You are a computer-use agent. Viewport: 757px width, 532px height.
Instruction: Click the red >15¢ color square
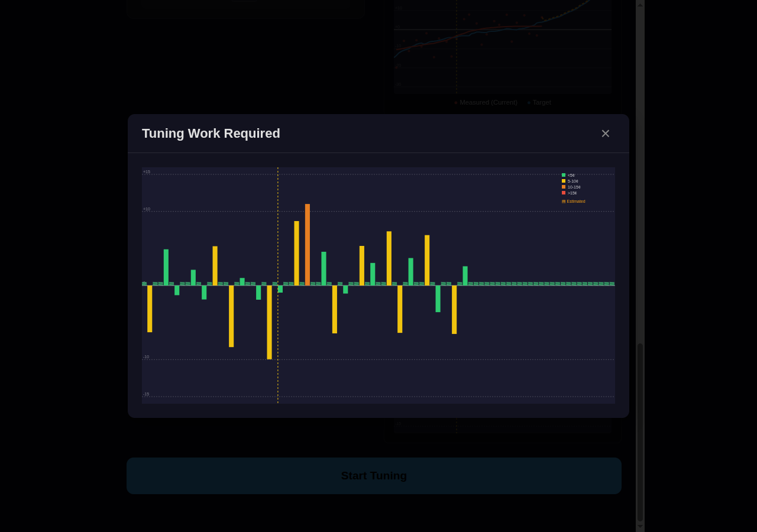coord(563,193)
